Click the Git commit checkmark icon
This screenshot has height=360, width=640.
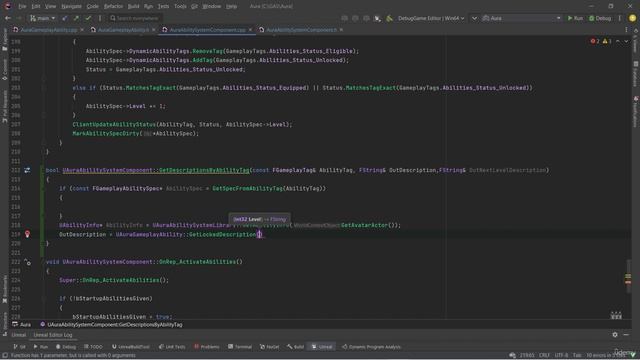pos(88,18)
